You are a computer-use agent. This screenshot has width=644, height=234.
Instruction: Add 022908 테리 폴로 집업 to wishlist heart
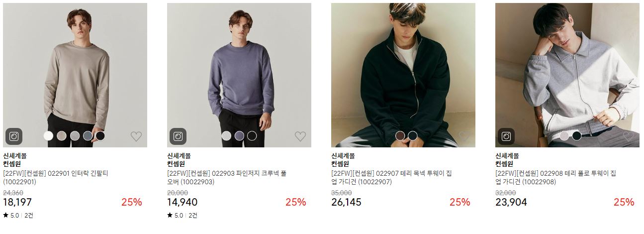(x=629, y=136)
